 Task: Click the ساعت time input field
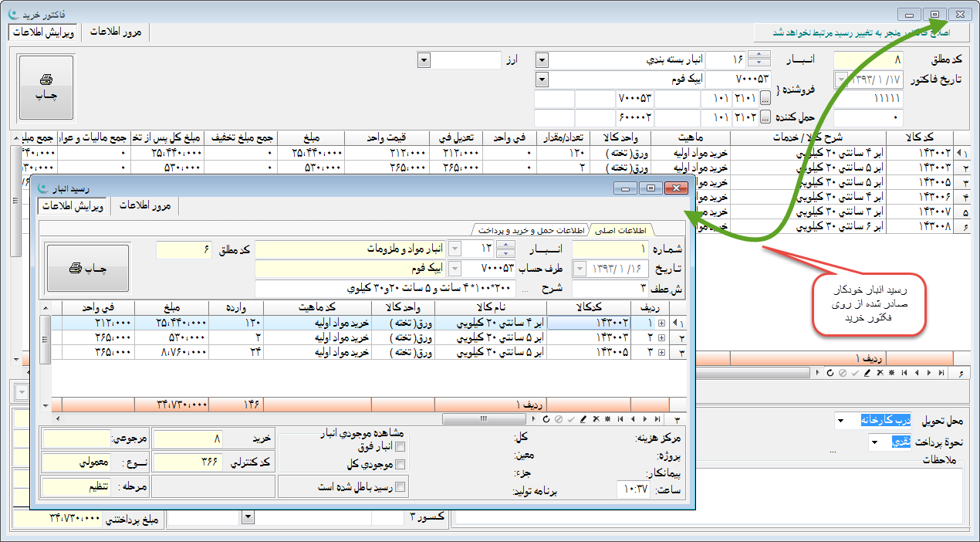pos(635,489)
